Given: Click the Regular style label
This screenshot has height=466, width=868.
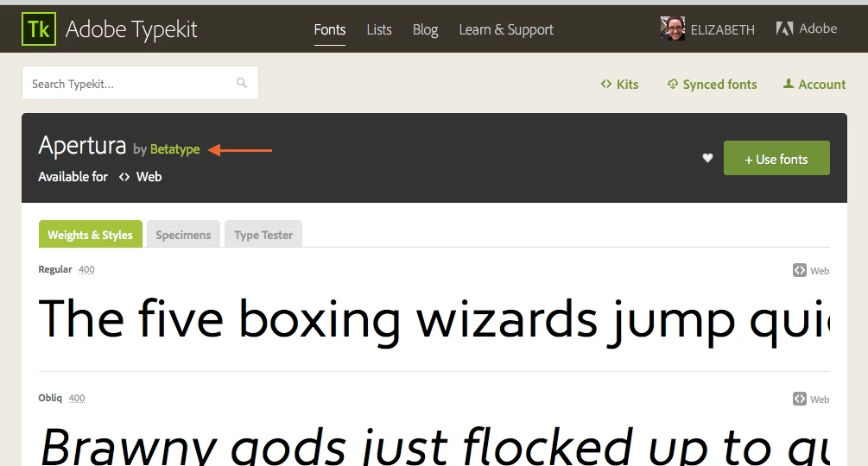Looking at the screenshot, I should pyautogui.click(x=54, y=269).
